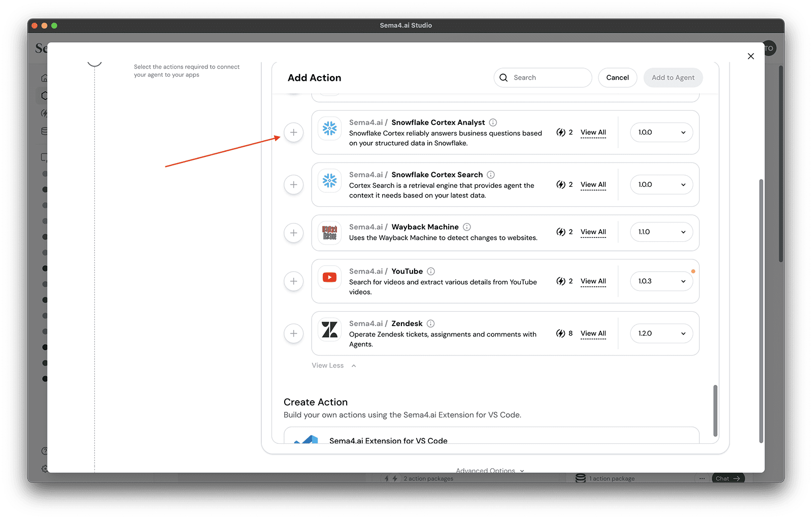Screen dimensions: 812x519
Task: Click info icon next to Zendesk
Action: pos(430,323)
